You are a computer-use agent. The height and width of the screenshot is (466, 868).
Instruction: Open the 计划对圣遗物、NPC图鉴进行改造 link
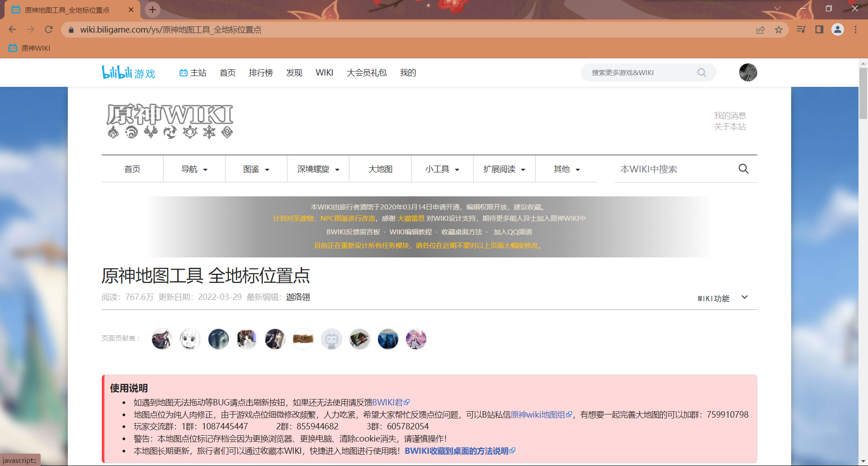pyautogui.click(x=324, y=219)
